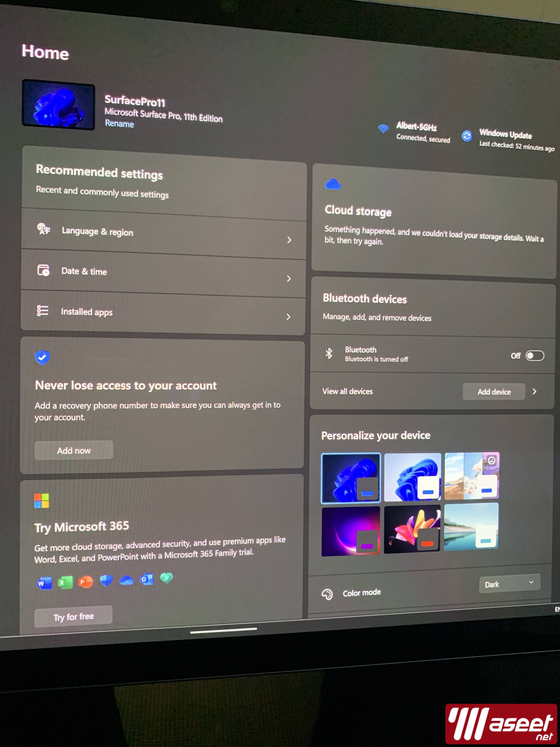Screen dimensions: 560x747
Task: Open the Color mode Dark dropdown
Action: [509, 583]
